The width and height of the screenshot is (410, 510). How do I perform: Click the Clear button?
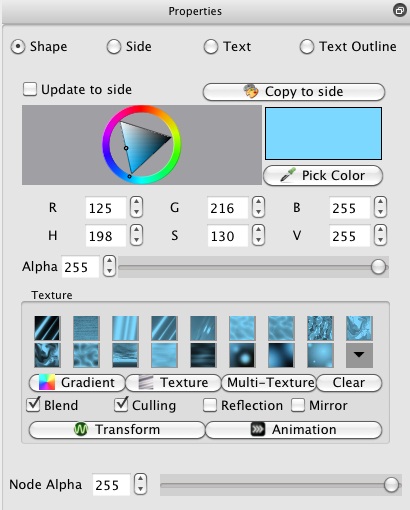click(x=349, y=383)
